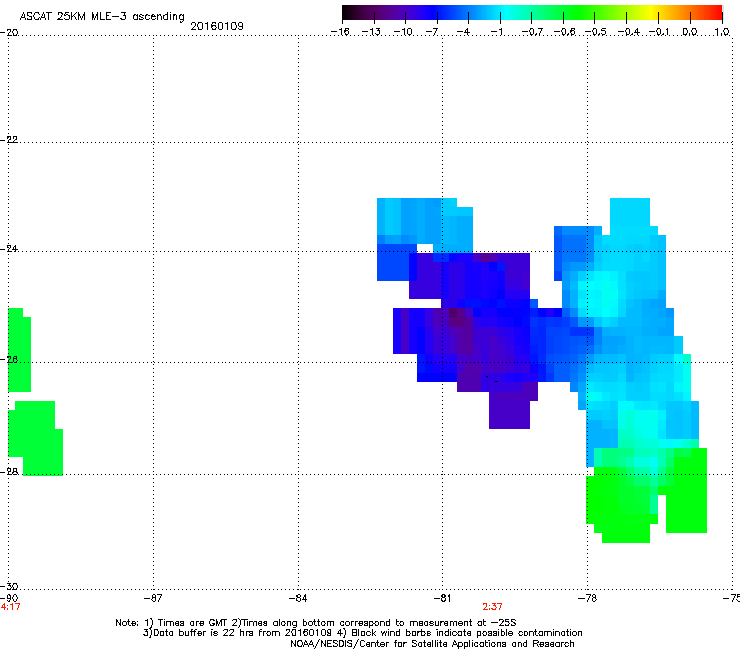
Task: Click the '-0.4' label on the color scale
Action: point(629,32)
